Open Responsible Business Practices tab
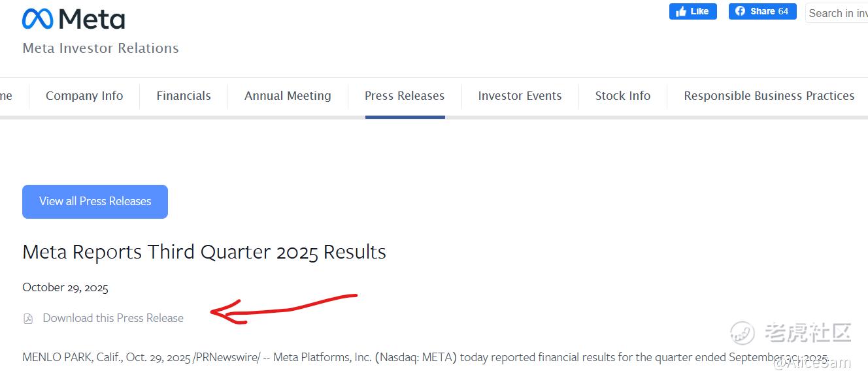 [x=769, y=96]
